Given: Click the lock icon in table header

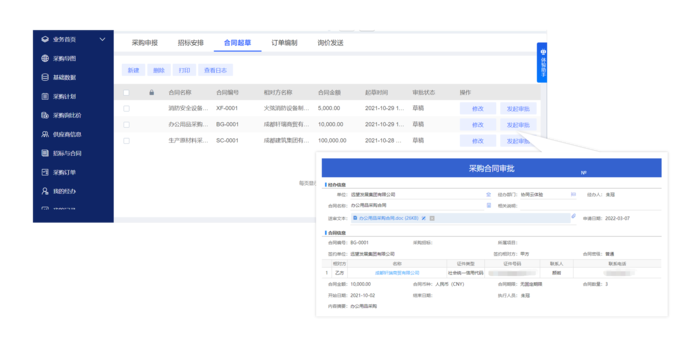Looking at the screenshot, I should tap(151, 92).
